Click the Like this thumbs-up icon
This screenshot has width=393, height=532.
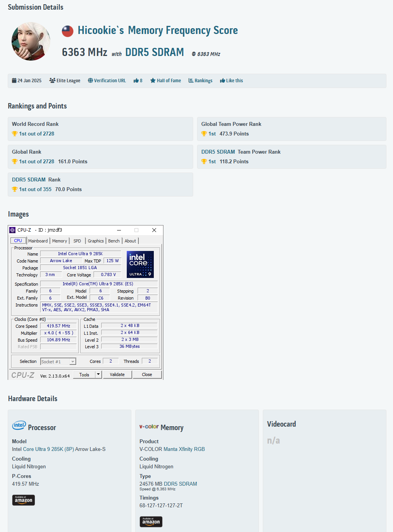[x=223, y=80]
